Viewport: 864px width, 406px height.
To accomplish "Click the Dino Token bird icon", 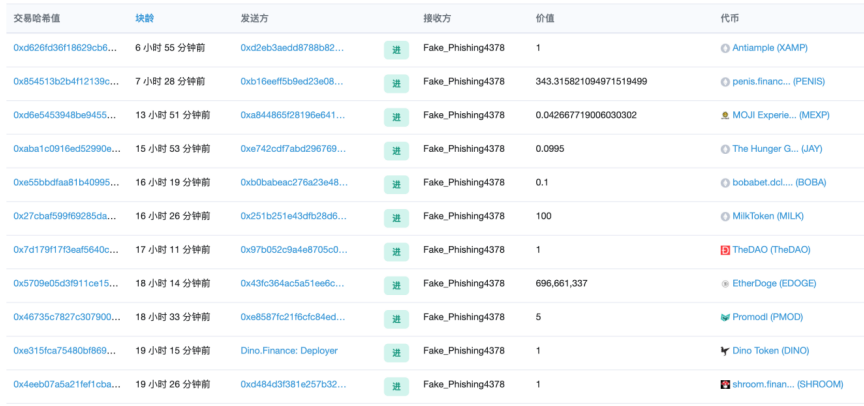I will [x=725, y=351].
